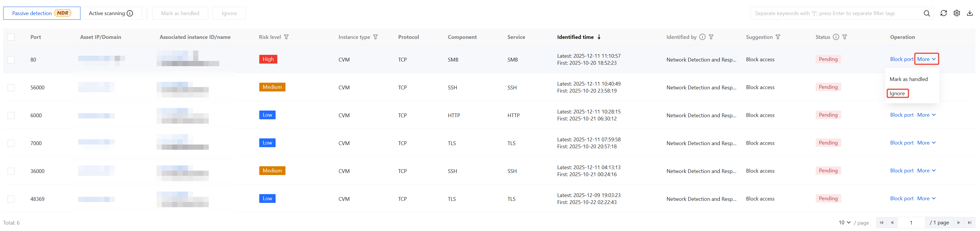
Task: Refresh the port list
Action: (943, 13)
